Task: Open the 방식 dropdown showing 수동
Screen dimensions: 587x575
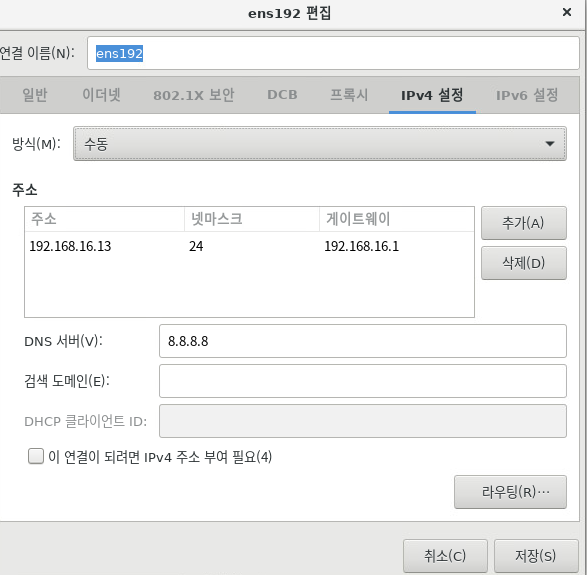Action: pos(320,144)
